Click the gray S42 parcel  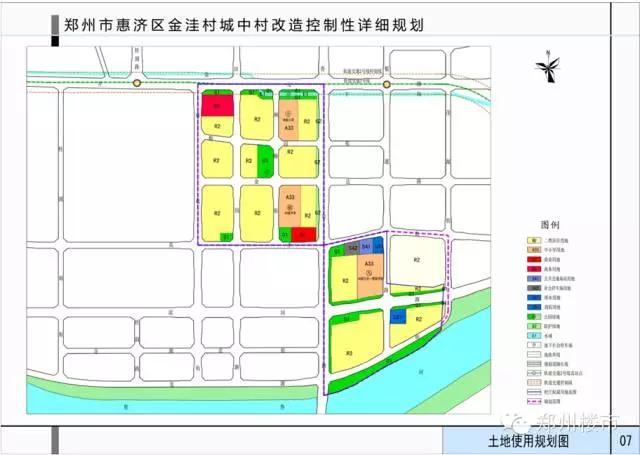[x=352, y=247]
